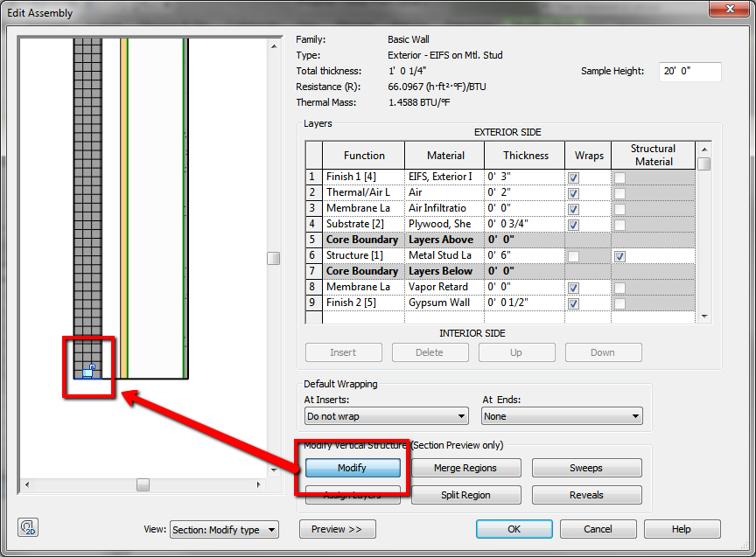Uncheck Wraps on the Vapor Retarder layer
Image resolution: width=756 pixels, height=557 pixels.
[573, 287]
